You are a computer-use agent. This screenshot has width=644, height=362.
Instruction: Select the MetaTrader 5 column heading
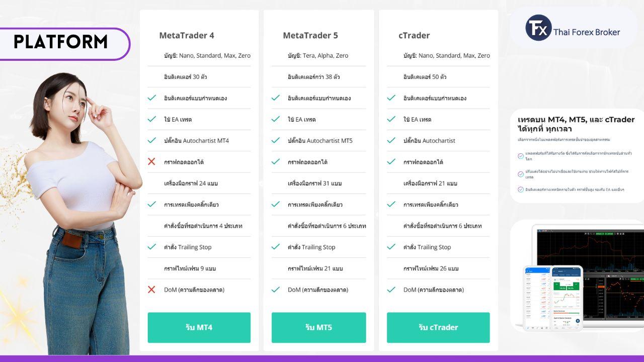pyautogui.click(x=310, y=35)
